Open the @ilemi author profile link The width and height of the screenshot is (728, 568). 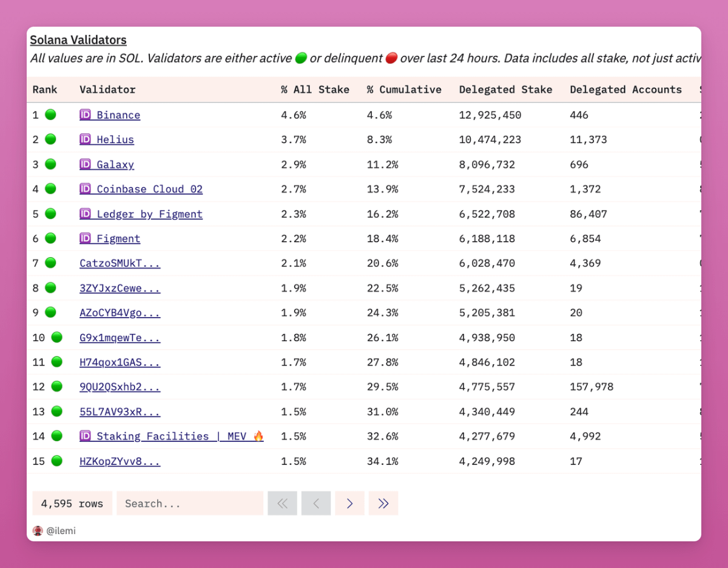(x=61, y=531)
